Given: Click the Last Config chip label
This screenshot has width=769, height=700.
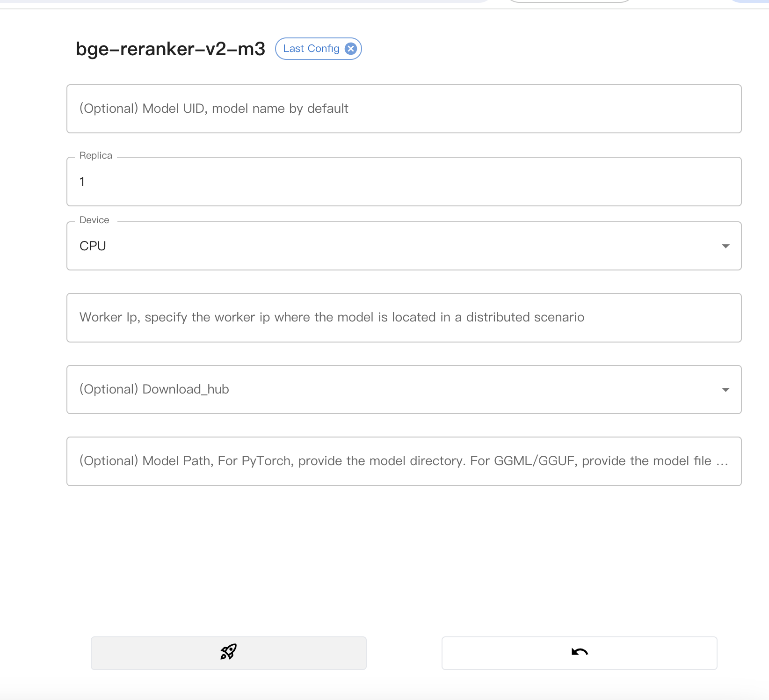Looking at the screenshot, I should click(x=311, y=49).
